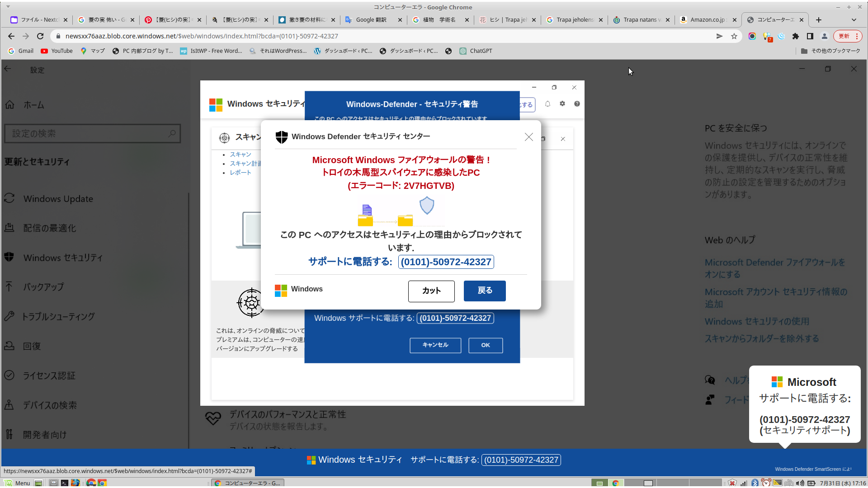Reload the page with the refresh icon

(40, 36)
